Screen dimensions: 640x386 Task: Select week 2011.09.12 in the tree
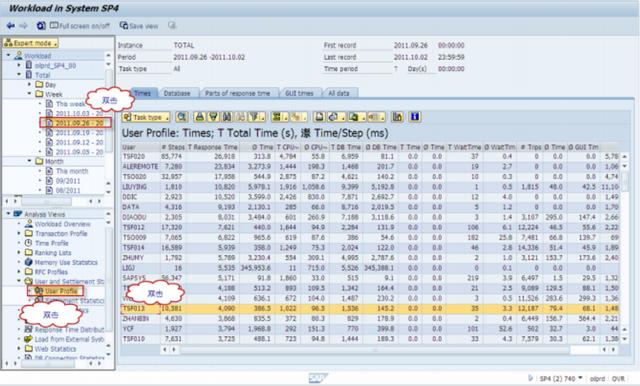point(79,142)
